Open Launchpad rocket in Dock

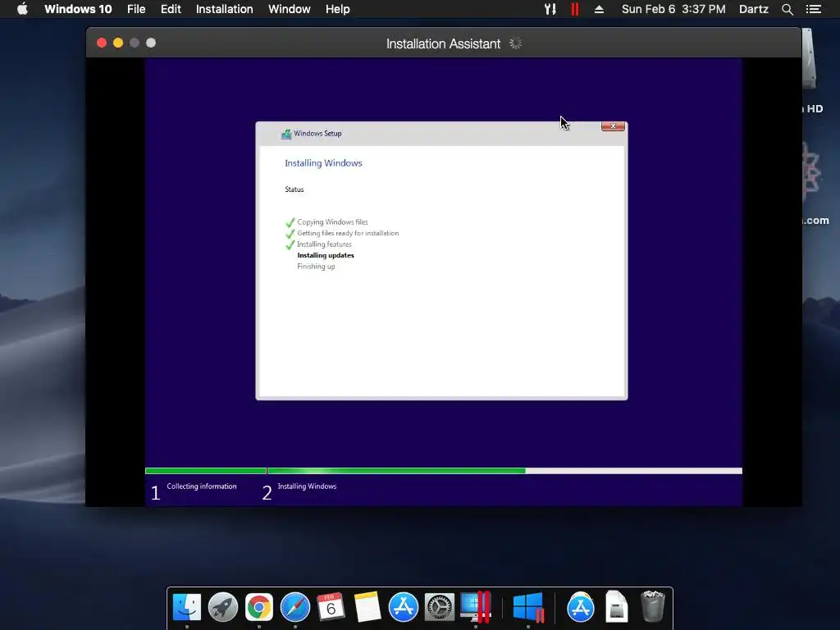click(x=223, y=607)
